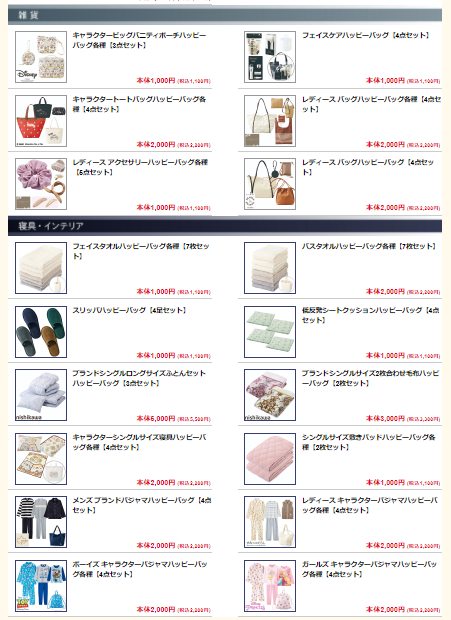Open the character tote bag set thumbnail

(x=41, y=121)
